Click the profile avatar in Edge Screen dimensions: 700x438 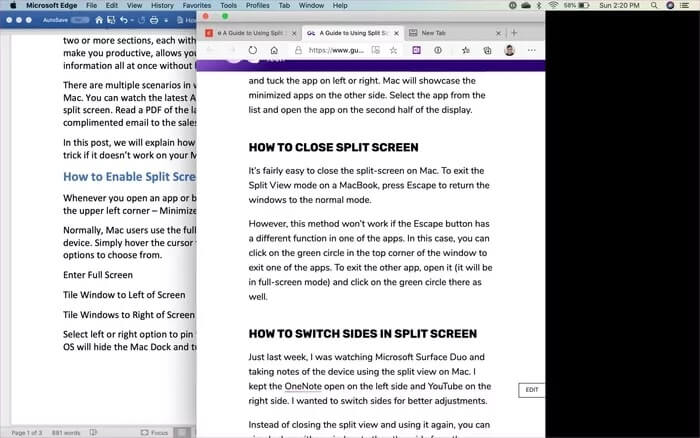coord(509,50)
